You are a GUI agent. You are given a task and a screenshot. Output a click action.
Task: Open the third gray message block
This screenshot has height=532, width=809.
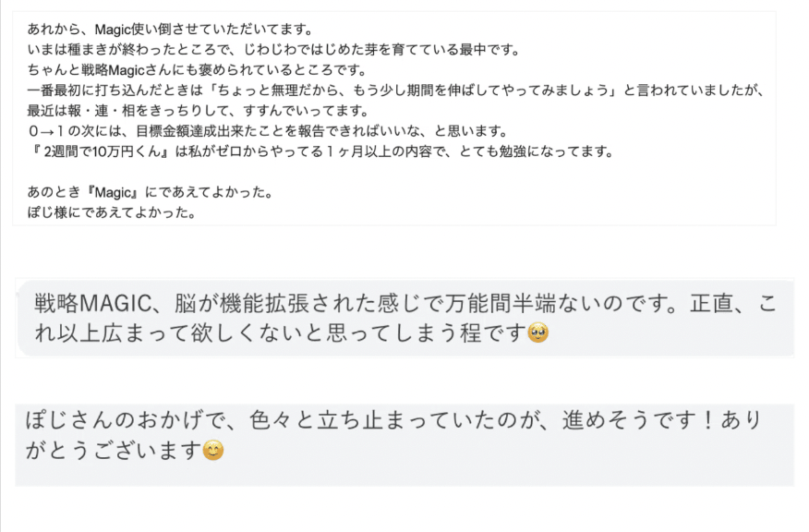405,445
